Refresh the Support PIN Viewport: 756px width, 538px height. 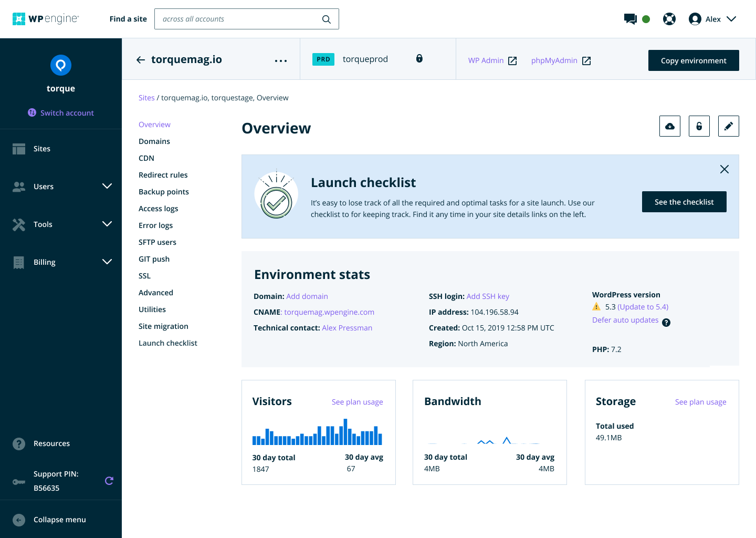click(x=109, y=481)
